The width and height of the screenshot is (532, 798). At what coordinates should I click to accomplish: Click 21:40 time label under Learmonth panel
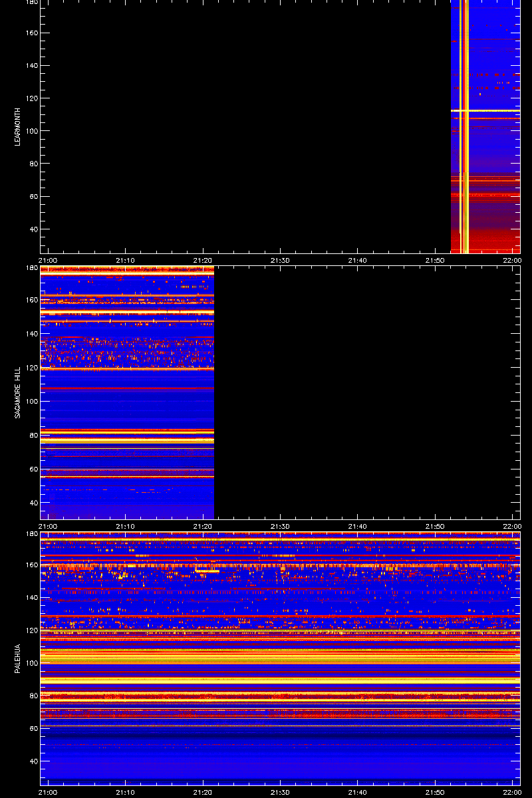358,260
